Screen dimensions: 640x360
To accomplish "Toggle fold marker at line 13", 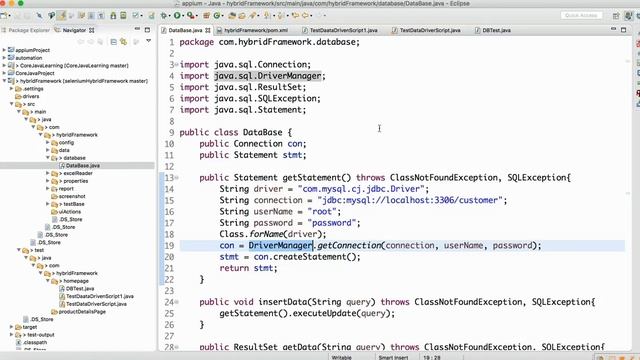I will point(177,178).
